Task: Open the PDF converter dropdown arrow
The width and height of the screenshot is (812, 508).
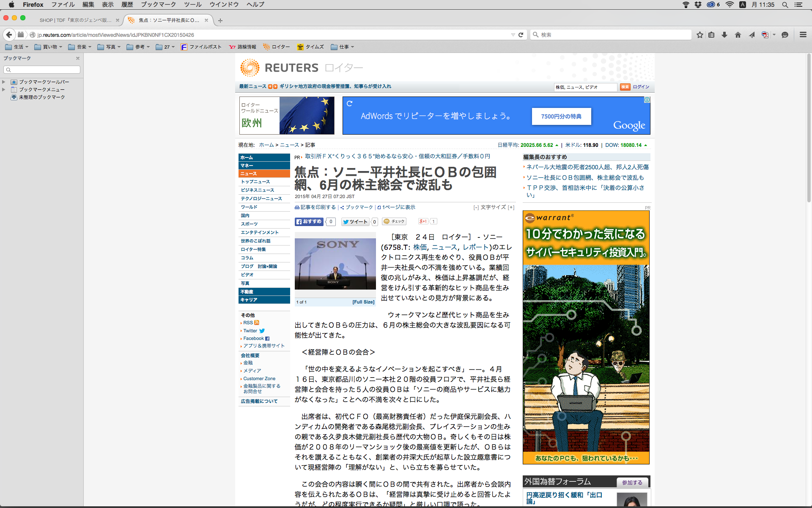Action: coord(774,35)
